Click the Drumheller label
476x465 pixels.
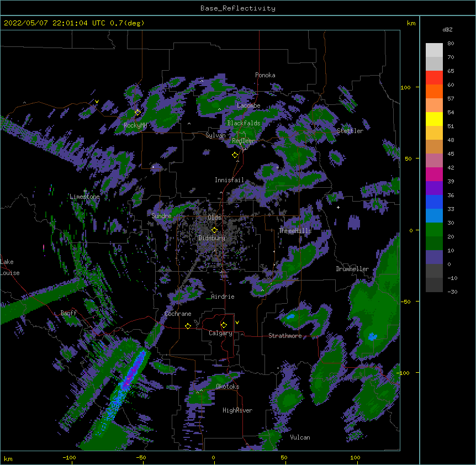click(x=352, y=269)
